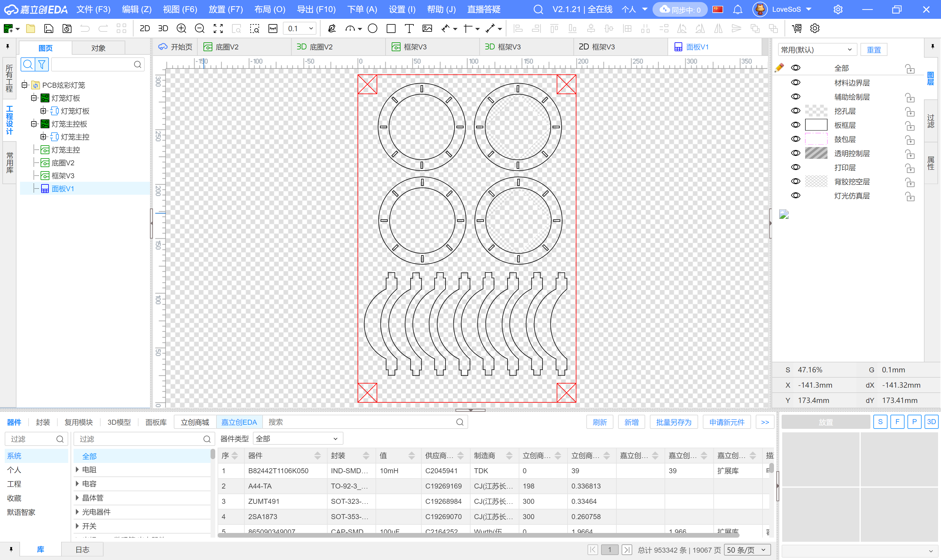Click the save file toolbar icon

(49, 28)
